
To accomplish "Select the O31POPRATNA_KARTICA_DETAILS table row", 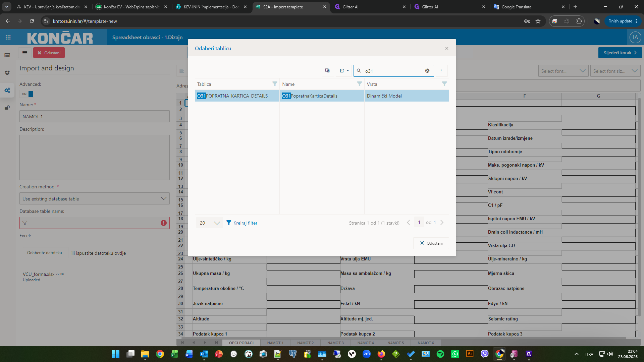I will click(x=322, y=96).
